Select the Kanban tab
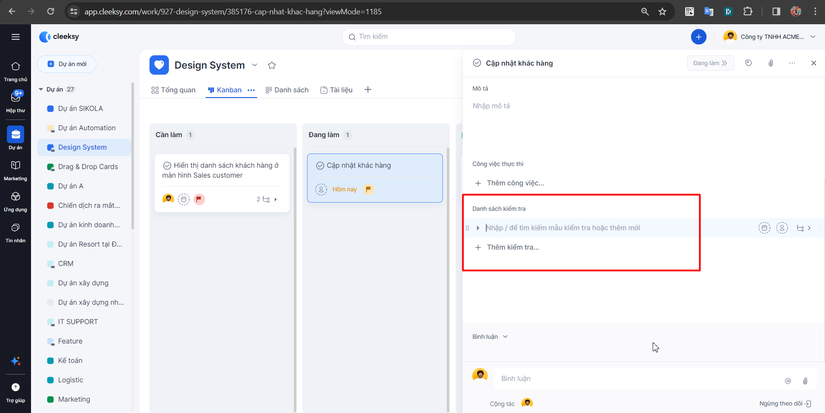The width and height of the screenshot is (825, 413). click(x=225, y=90)
